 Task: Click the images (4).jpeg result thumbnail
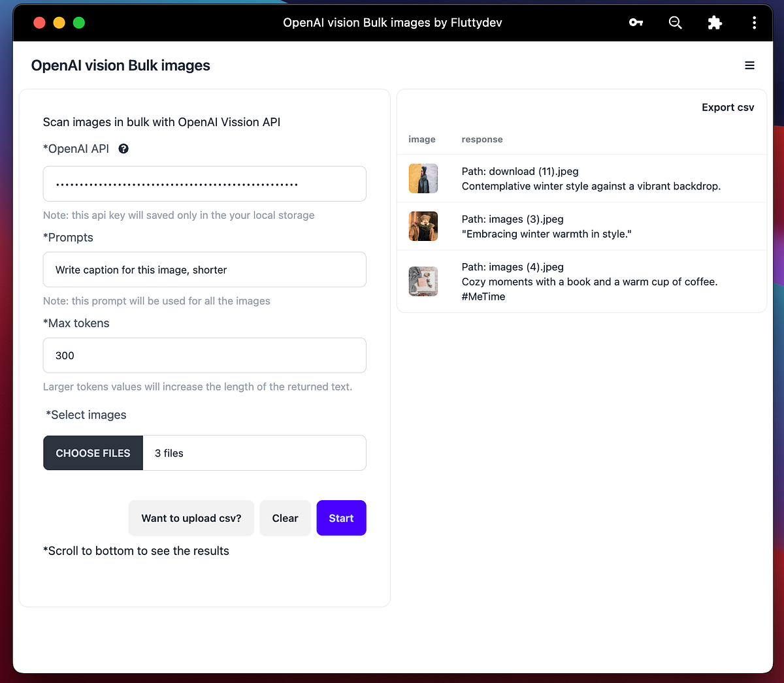[423, 281]
